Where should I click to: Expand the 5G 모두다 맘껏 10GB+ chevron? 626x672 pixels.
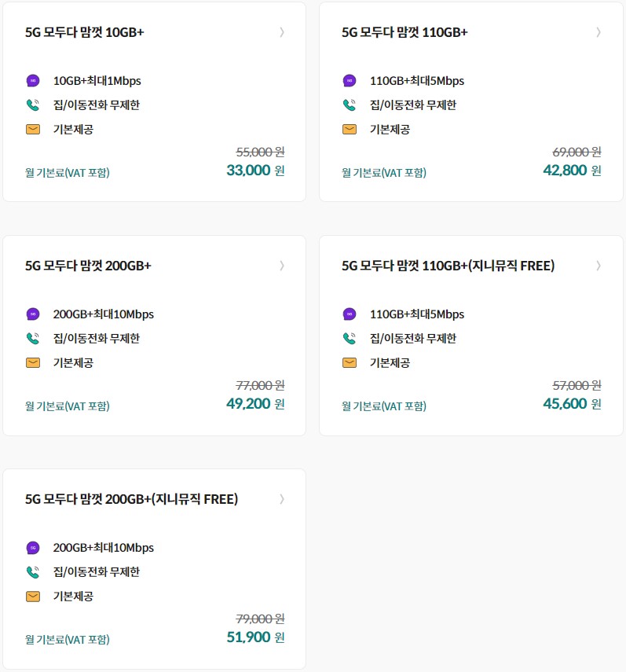[x=282, y=32]
